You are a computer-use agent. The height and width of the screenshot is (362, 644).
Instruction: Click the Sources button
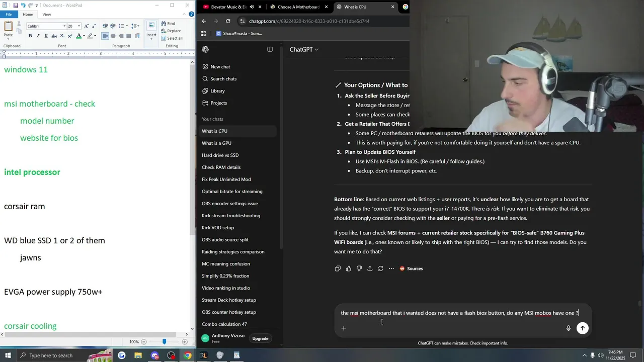point(411,268)
